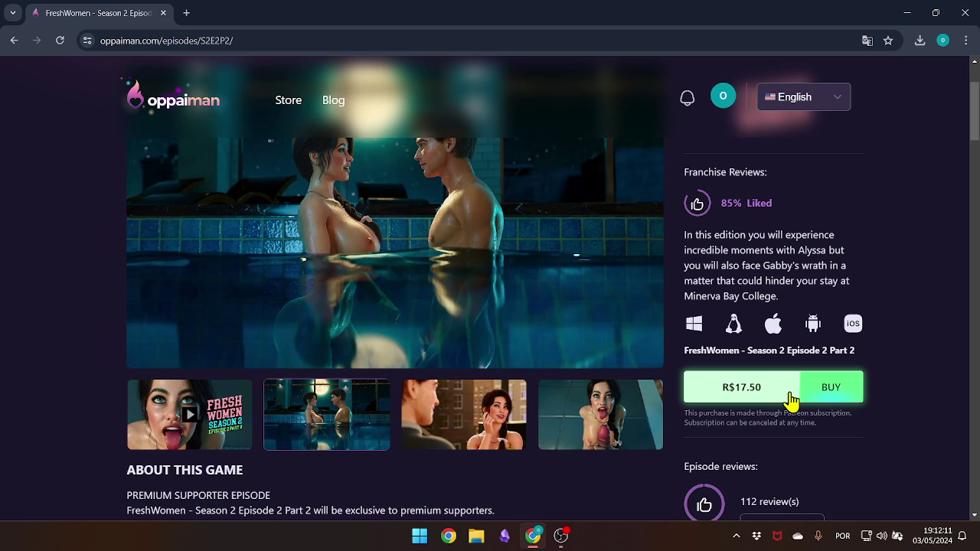Screen dimensions: 980x551
Task: Select the Apple macOS platform icon
Action: [773, 324]
